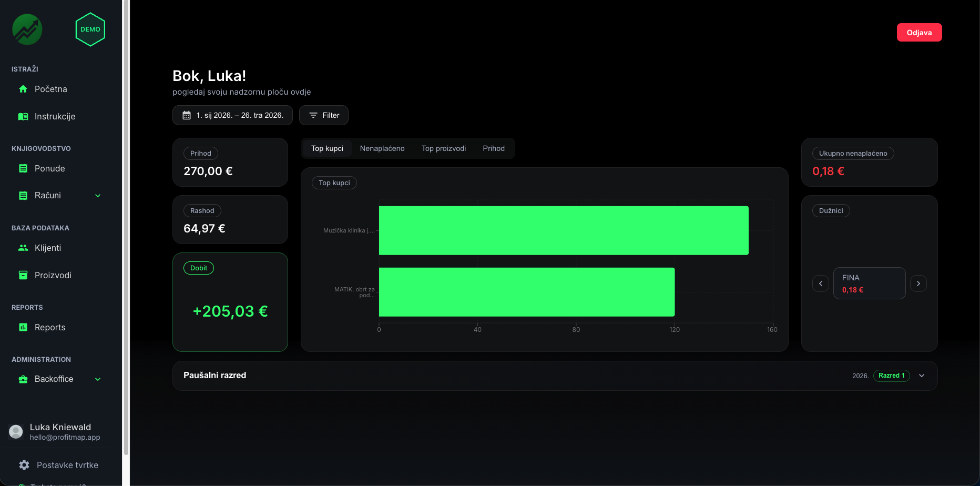Screen dimensions: 980x486
Task: Expand the Računi submenu
Action: (x=98, y=195)
